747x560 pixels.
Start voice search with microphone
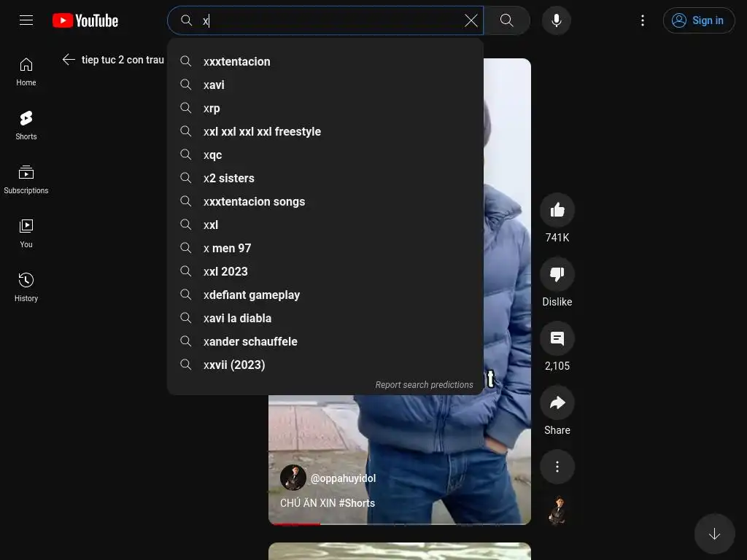tap(557, 20)
